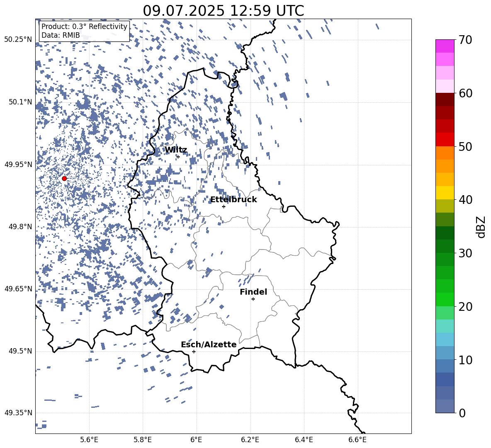Click the colorbar tick label 10

[x=466, y=360]
